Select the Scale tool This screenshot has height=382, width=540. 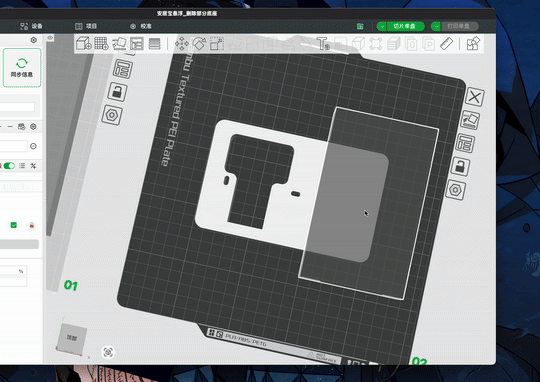[217, 44]
